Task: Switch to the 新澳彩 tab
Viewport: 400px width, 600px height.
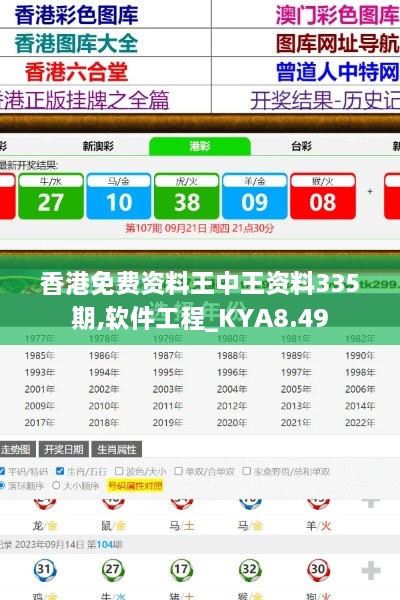Action: tap(98, 146)
